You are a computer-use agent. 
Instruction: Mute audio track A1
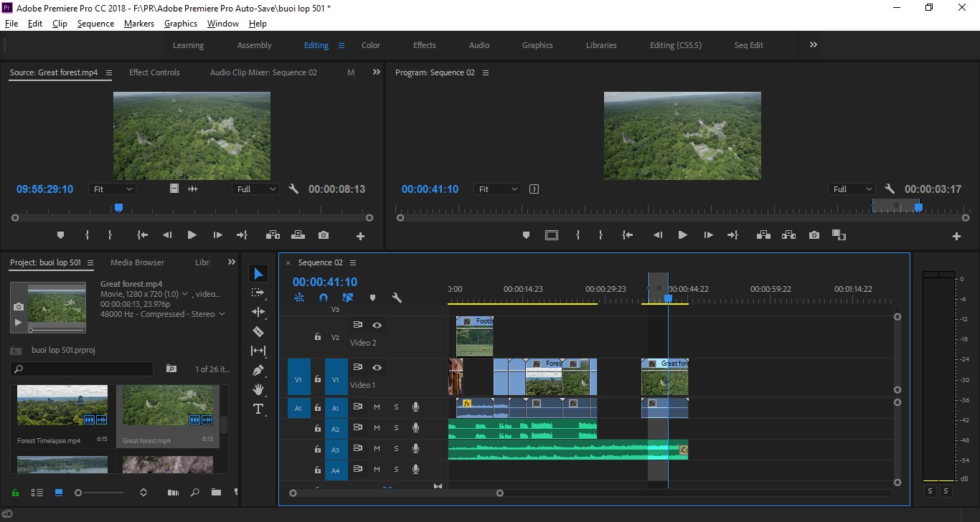(x=377, y=407)
